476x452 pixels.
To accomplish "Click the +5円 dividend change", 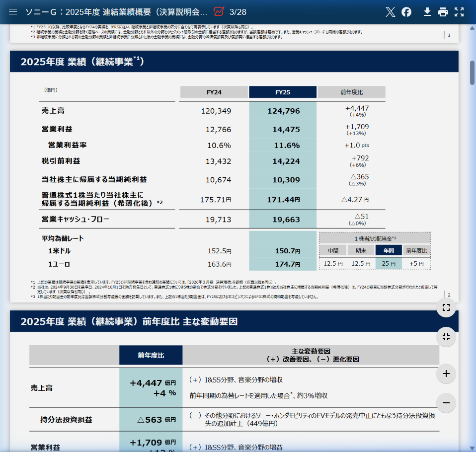I will click(x=416, y=263).
